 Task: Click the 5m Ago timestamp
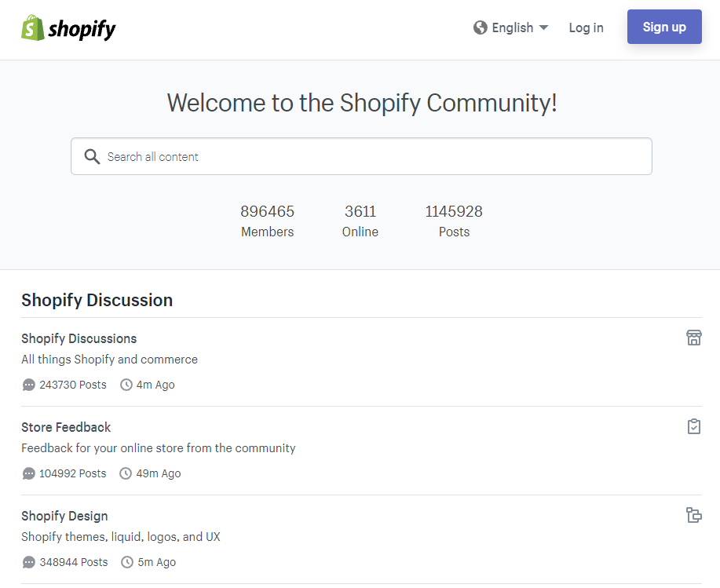(x=156, y=562)
